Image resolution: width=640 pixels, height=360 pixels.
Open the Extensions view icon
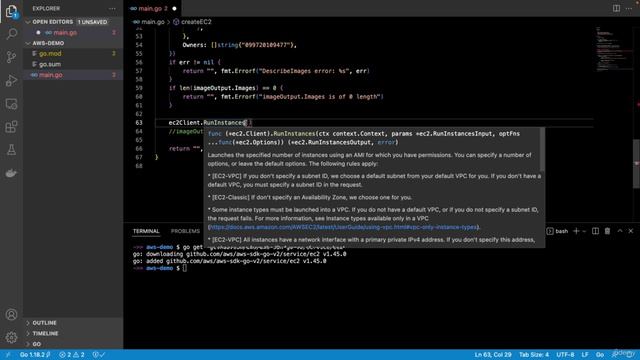pyautogui.click(x=11, y=127)
